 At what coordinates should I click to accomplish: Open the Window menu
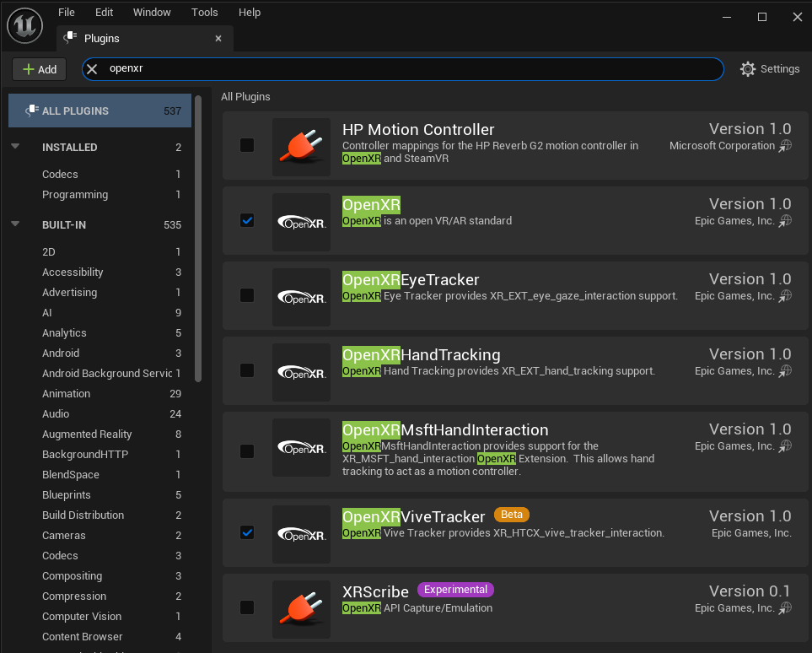point(152,13)
